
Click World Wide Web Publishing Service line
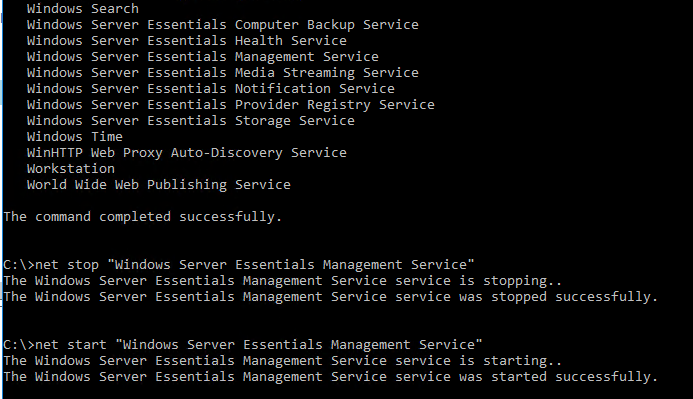tap(159, 185)
